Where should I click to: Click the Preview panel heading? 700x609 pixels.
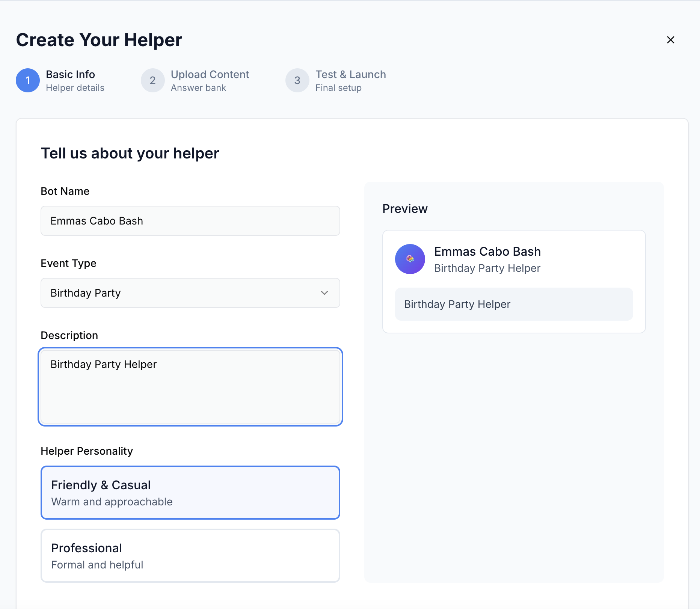[405, 209]
